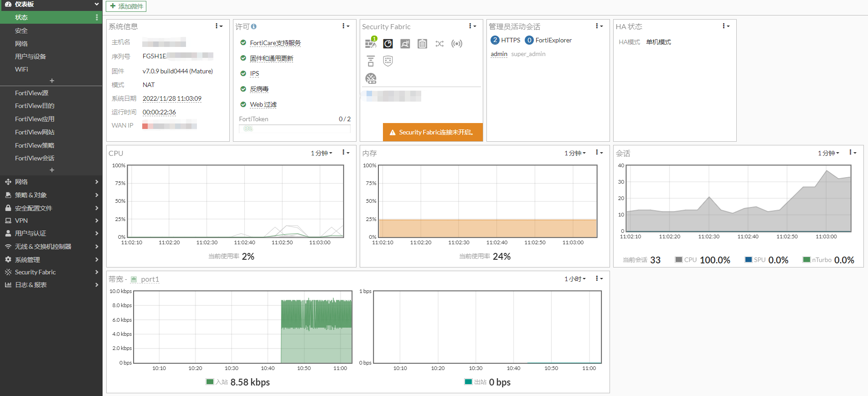Click three-dot options on 状态 sidebar item

pyautogui.click(x=97, y=17)
